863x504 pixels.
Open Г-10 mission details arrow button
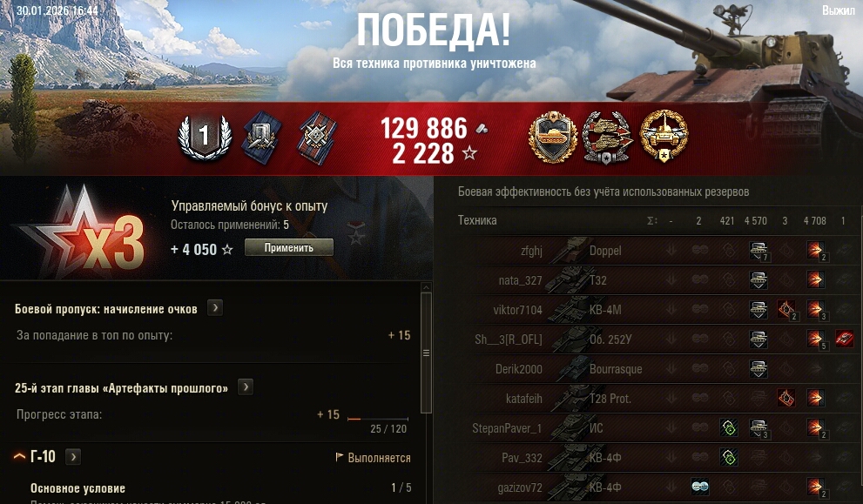click(72, 457)
